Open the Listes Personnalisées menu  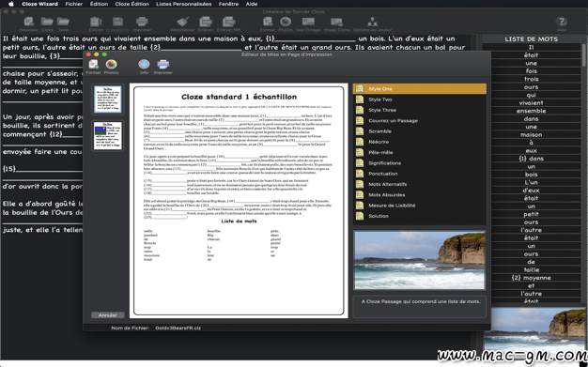184,4
